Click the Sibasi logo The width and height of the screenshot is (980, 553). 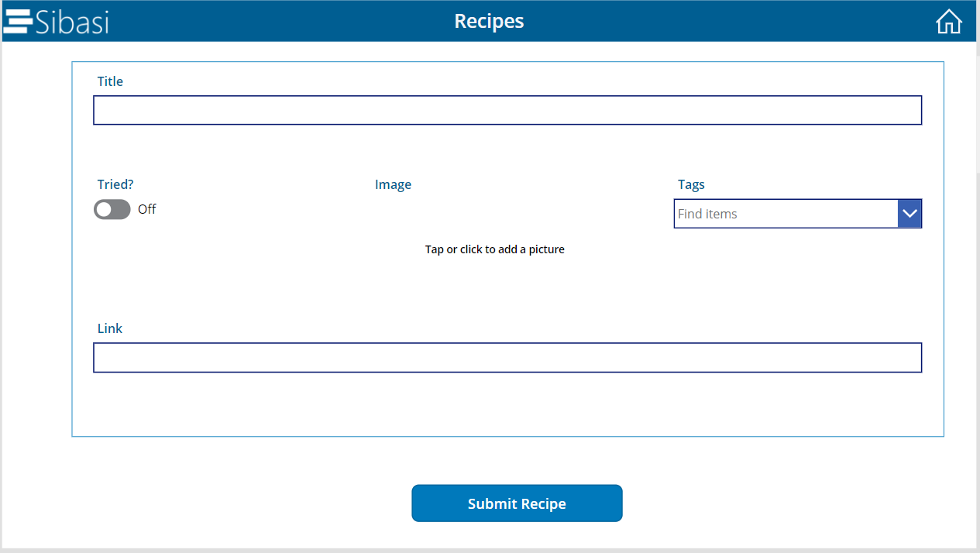click(x=56, y=22)
